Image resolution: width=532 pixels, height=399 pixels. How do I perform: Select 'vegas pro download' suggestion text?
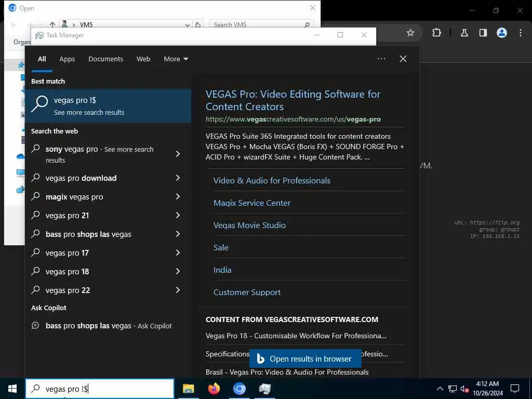pos(81,178)
